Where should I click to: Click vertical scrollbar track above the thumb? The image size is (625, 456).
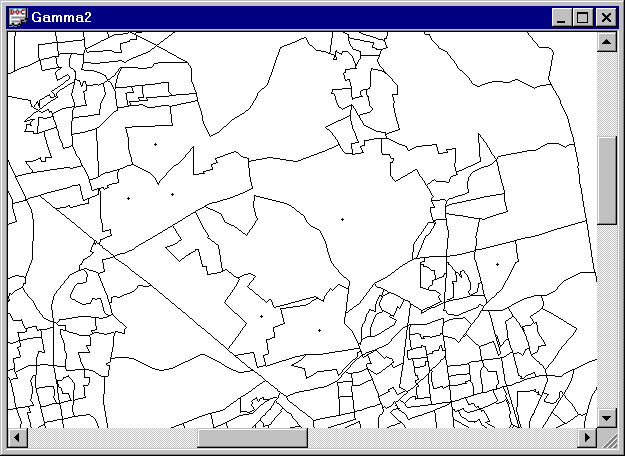[x=606, y=92]
